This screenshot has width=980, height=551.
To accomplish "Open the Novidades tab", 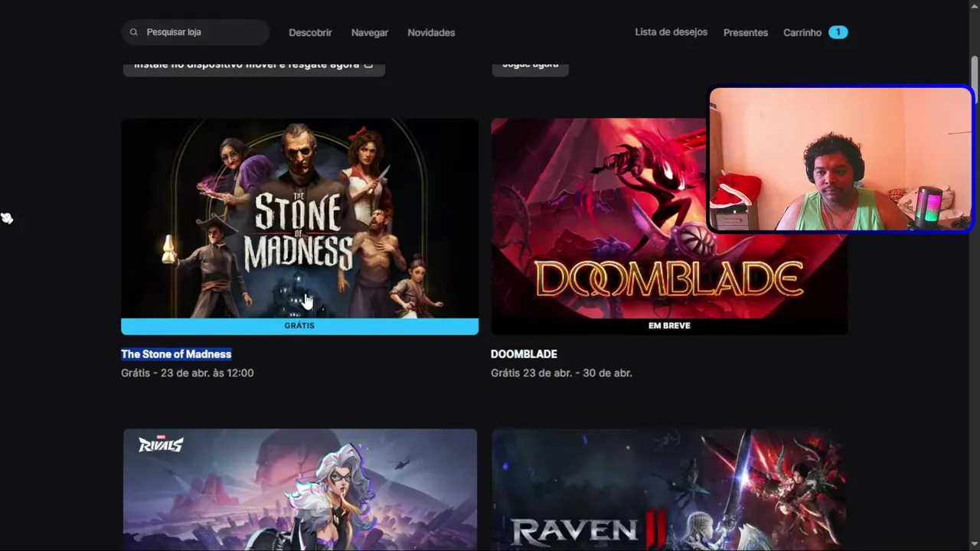I will (431, 32).
